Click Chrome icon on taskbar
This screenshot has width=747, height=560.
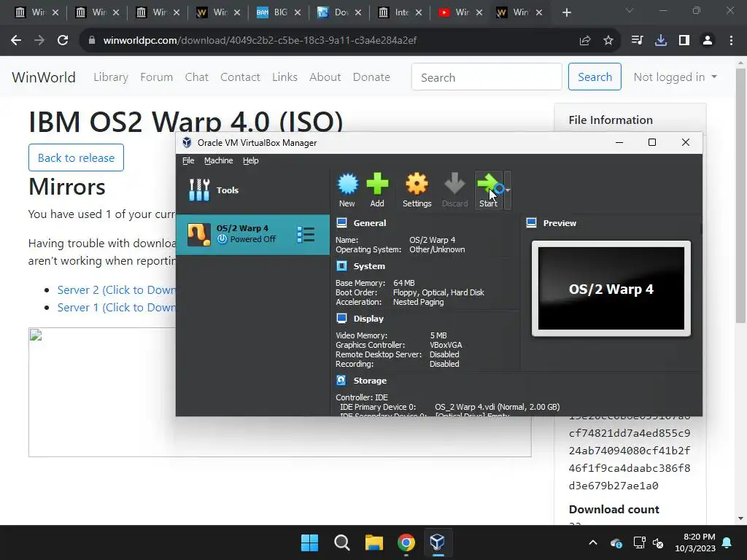coord(406,542)
